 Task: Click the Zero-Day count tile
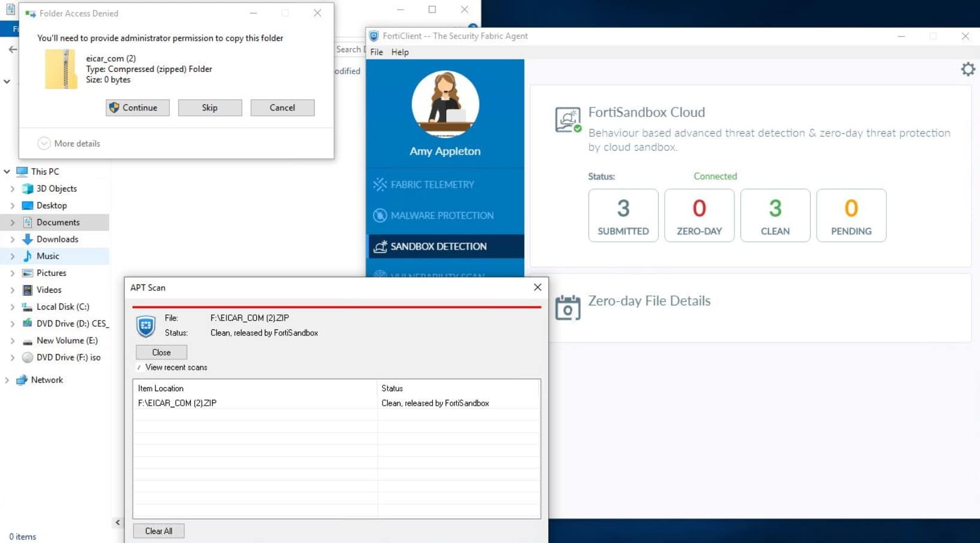[x=699, y=215]
